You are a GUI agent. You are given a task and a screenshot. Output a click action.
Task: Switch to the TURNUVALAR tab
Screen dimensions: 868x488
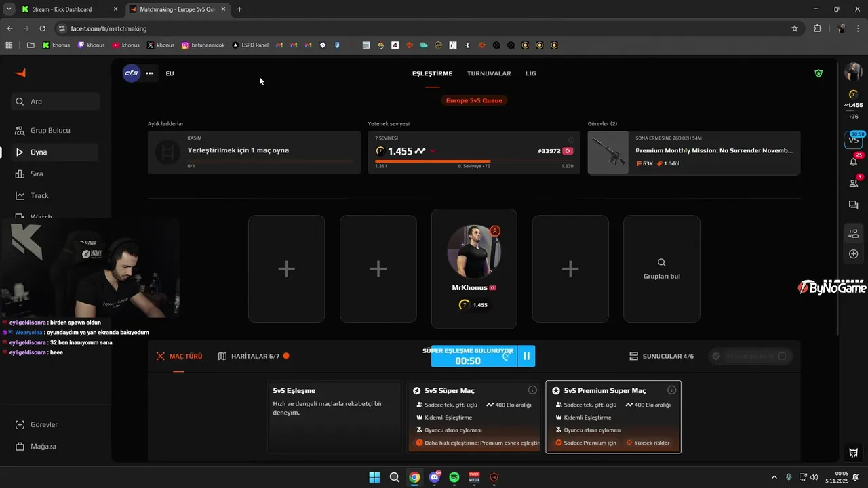coord(489,73)
